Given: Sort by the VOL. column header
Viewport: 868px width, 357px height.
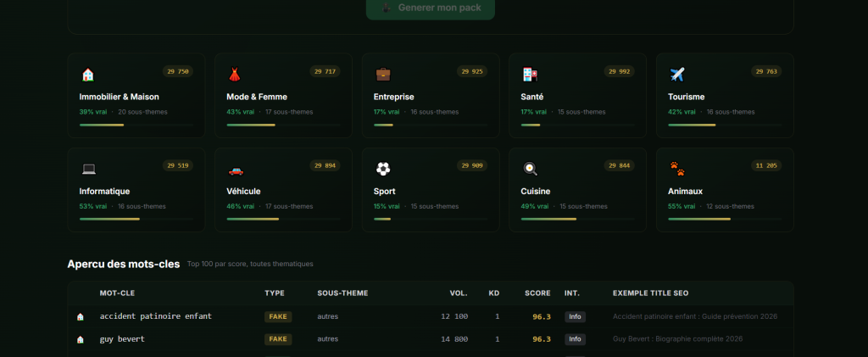Looking at the screenshot, I should tap(459, 293).
